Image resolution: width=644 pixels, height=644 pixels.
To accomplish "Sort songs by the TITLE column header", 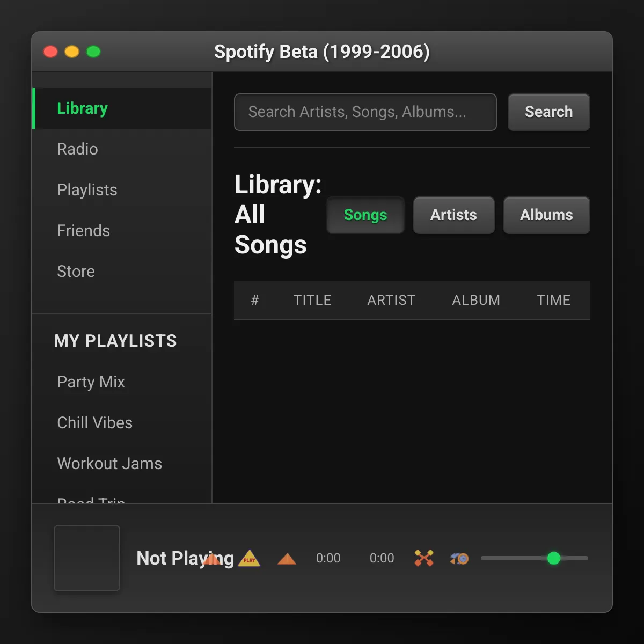I will pyautogui.click(x=312, y=300).
